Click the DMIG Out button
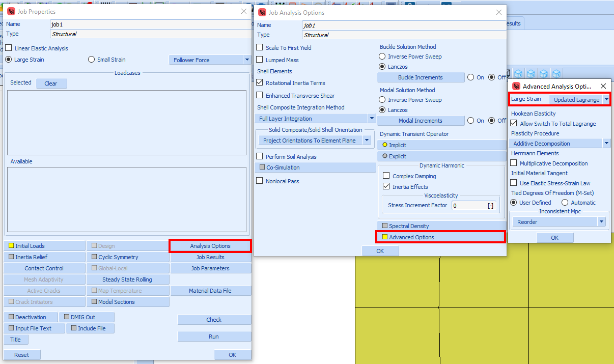614x364 pixels. [87, 317]
